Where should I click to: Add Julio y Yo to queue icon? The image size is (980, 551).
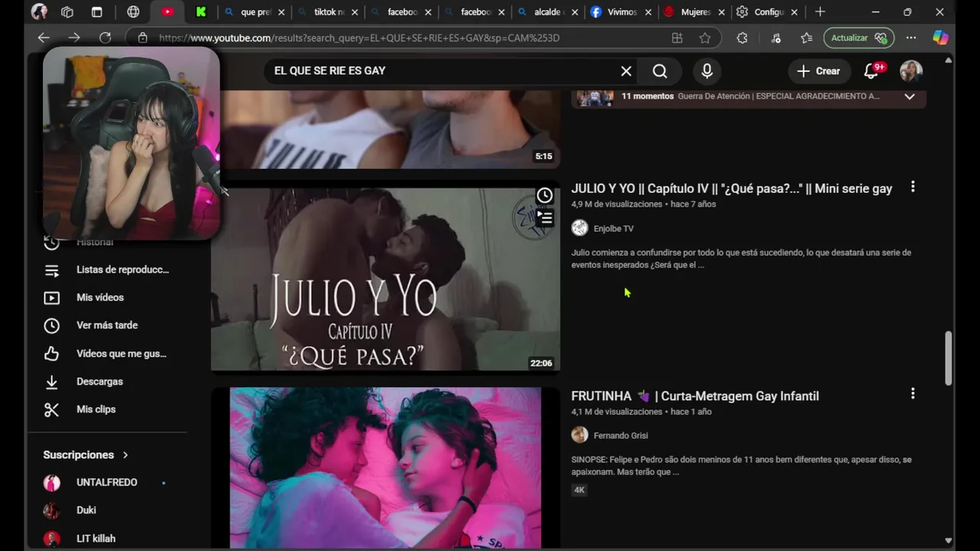[544, 218]
